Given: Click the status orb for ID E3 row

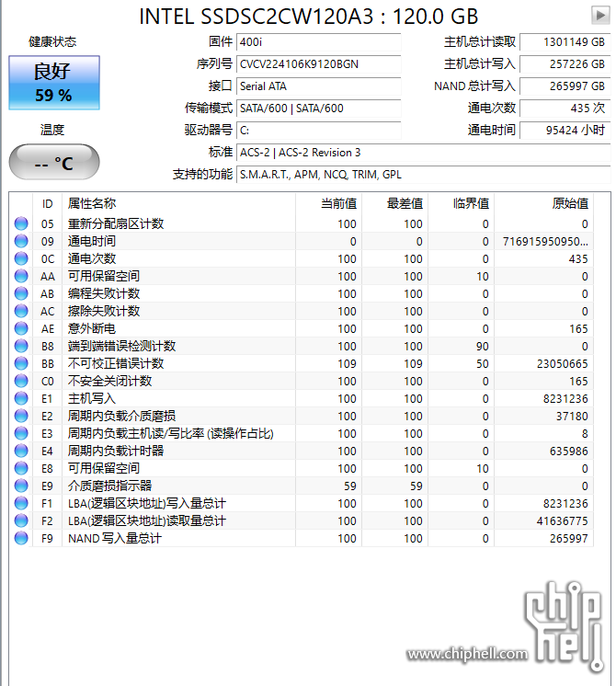Looking at the screenshot, I should click(21, 433).
